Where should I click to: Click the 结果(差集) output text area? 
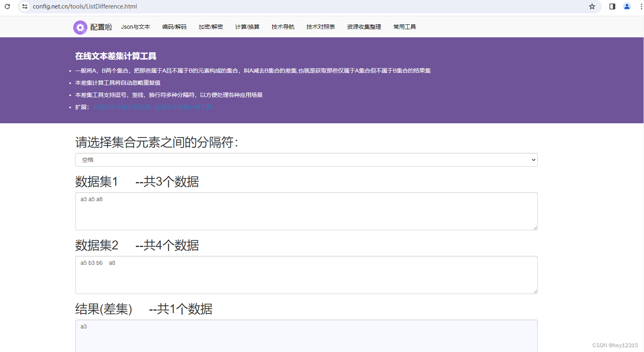(307, 336)
